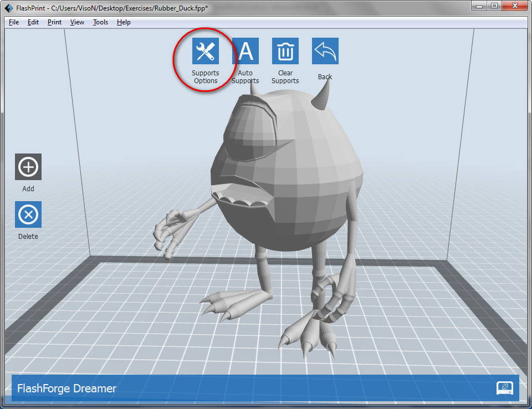The height and width of the screenshot is (409, 532).
Task: Select the Add support tool
Action: pos(28,167)
